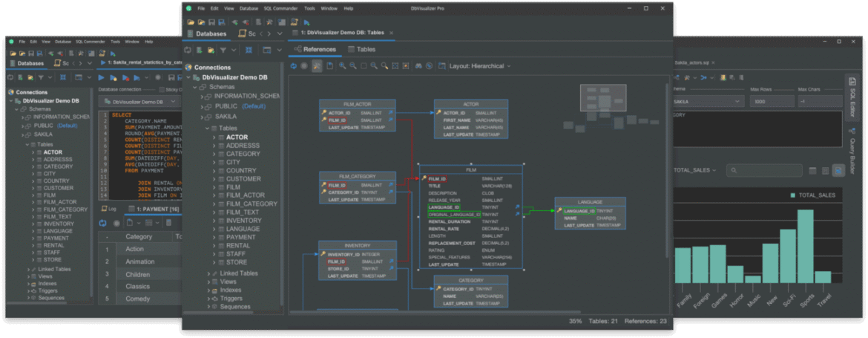The width and height of the screenshot is (868, 338).
Task: Click the chart search field in right window
Action: tap(764, 171)
